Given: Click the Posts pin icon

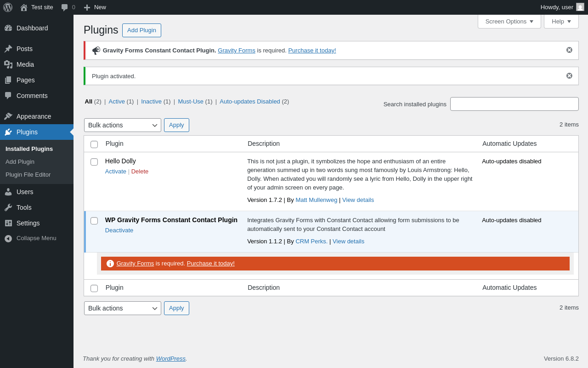Looking at the screenshot, I should pos(8,49).
